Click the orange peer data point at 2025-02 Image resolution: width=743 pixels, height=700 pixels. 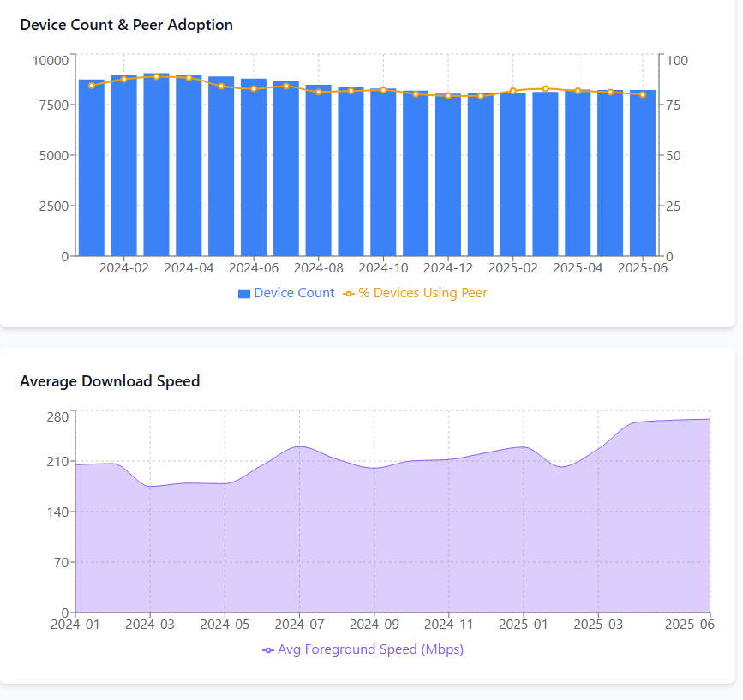[513, 91]
